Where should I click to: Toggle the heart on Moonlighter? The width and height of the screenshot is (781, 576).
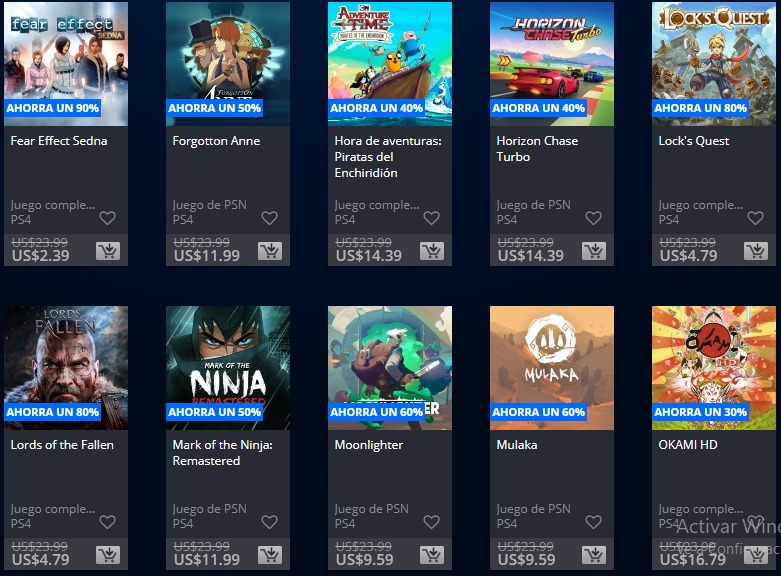431,522
